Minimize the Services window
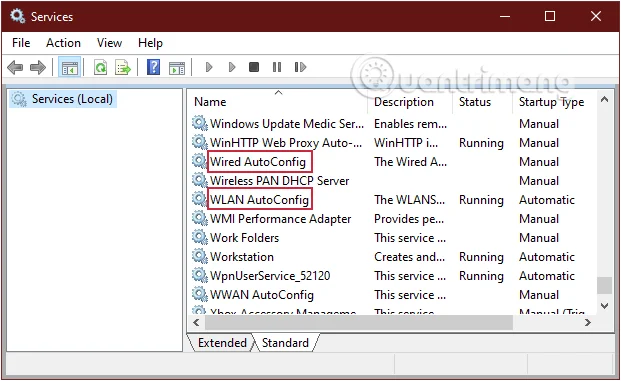621x381 pixels. [x=505, y=16]
